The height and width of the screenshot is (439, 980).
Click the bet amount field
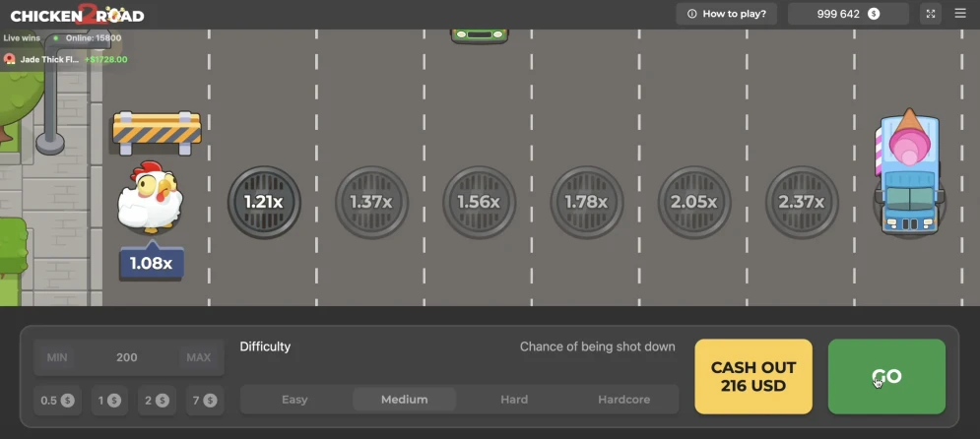127,357
